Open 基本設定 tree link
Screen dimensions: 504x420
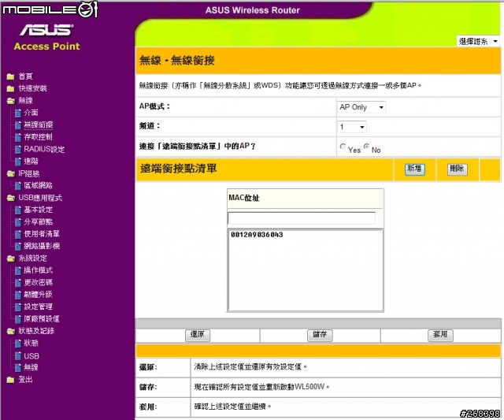(x=38, y=210)
